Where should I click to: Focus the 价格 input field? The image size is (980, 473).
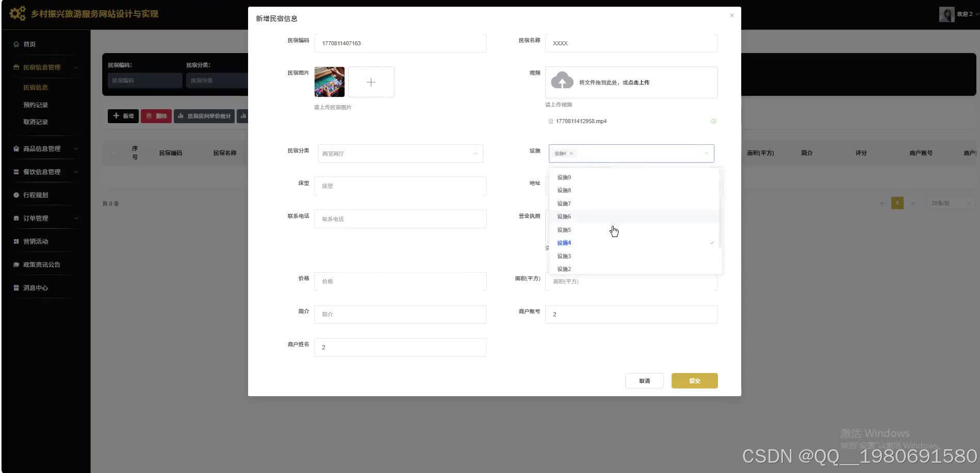(x=400, y=281)
